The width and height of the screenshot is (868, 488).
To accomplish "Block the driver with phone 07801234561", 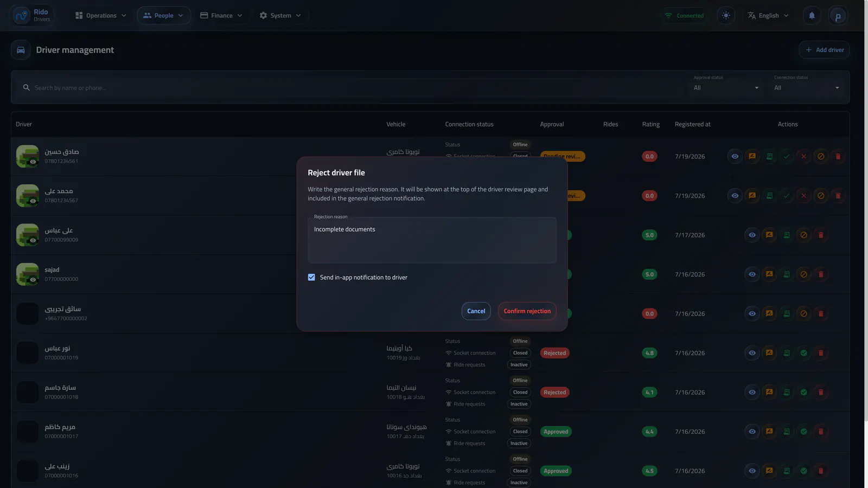I will 821,156.
